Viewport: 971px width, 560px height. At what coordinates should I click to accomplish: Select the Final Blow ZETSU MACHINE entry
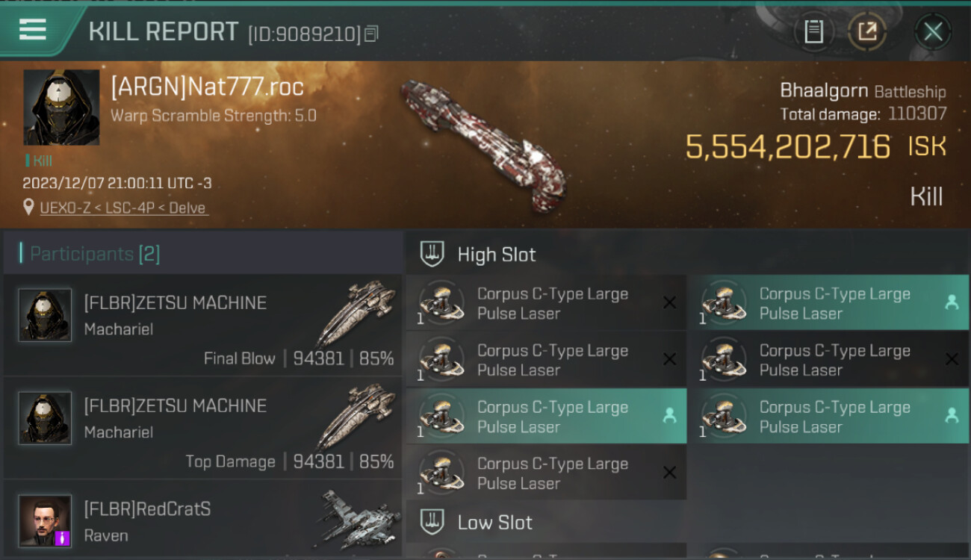202,326
